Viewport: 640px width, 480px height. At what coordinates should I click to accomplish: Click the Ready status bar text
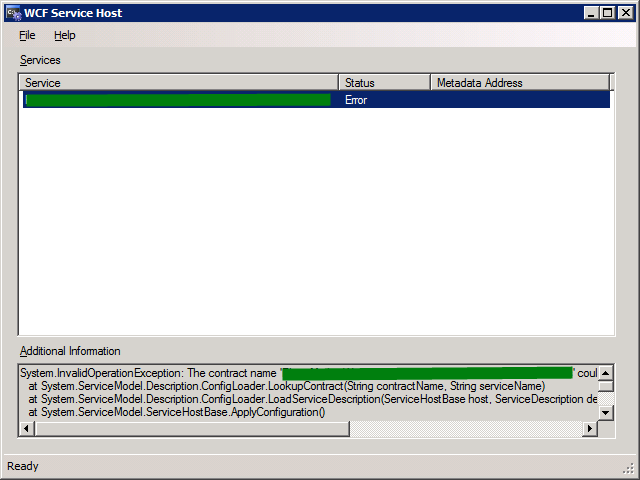pos(22,466)
